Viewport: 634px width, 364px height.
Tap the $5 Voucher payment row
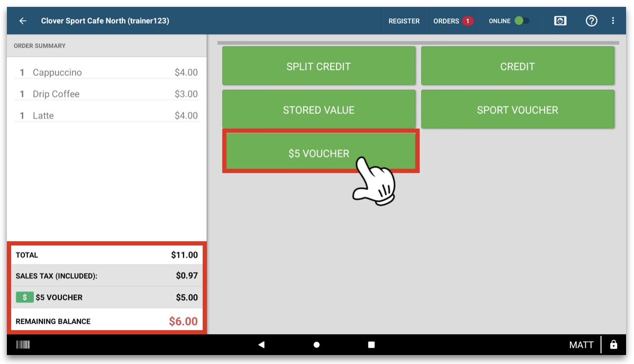coord(107,297)
